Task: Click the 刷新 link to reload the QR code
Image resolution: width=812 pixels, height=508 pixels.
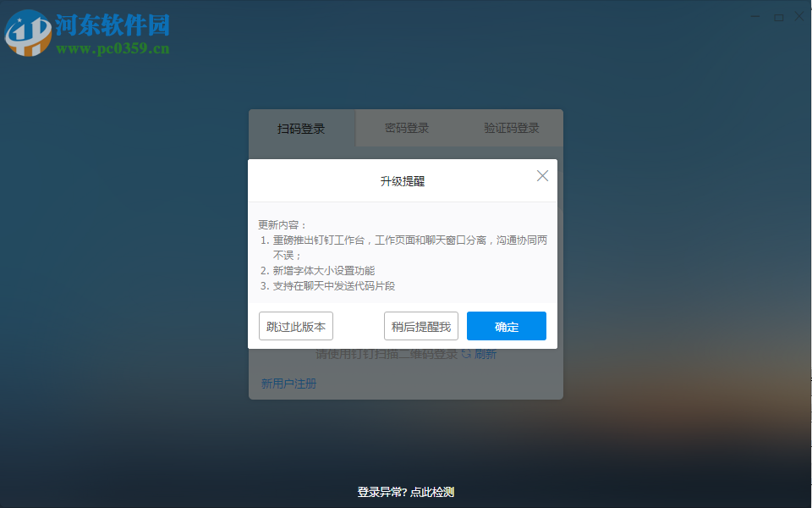Action: [x=486, y=354]
